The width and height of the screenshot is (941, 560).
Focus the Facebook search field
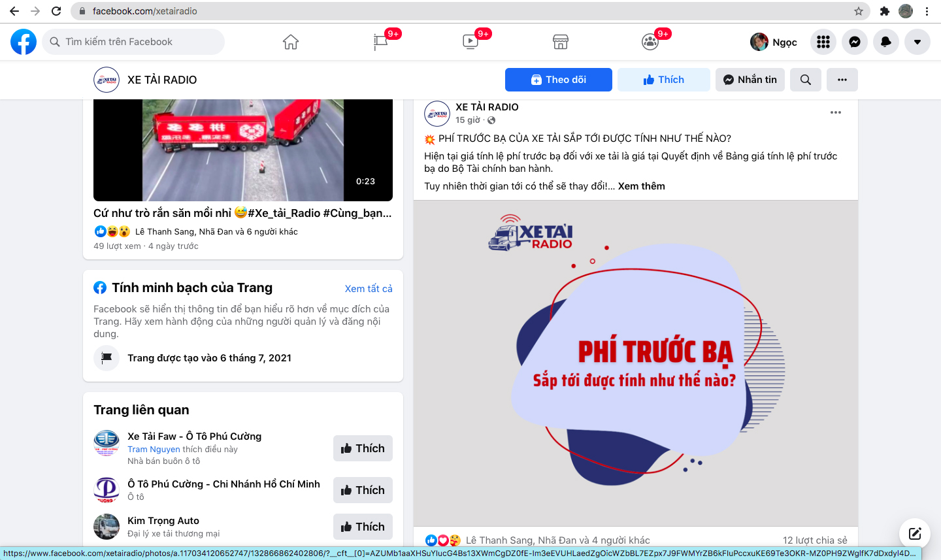(x=133, y=42)
